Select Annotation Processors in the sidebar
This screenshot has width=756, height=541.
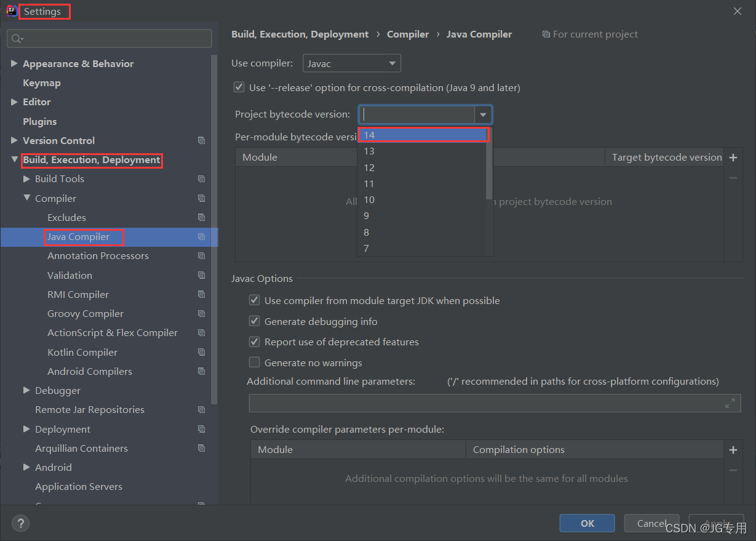click(x=98, y=255)
